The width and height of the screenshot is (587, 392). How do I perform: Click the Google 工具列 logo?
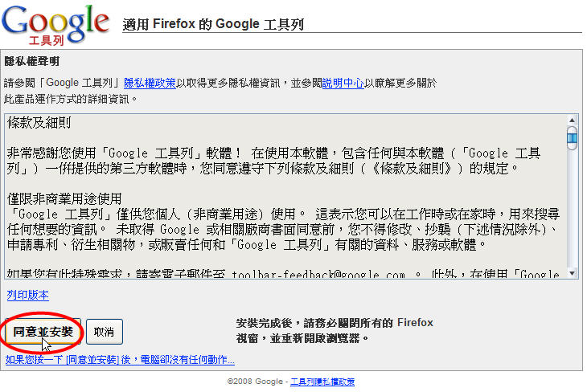point(55,25)
